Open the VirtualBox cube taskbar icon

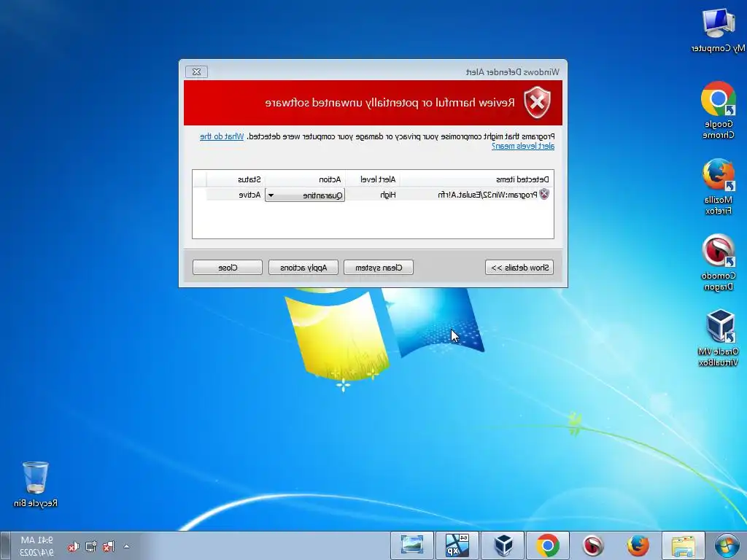pyautogui.click(x=503, y=545)
